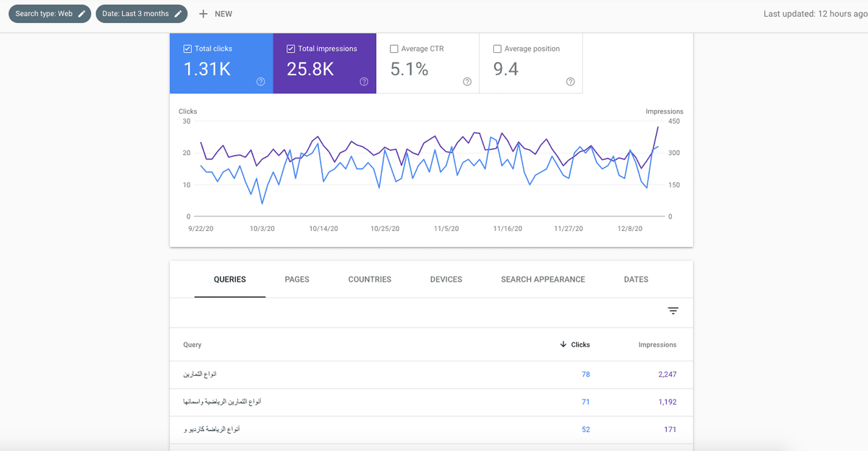Open the Date: Last 3 months filter

point(135,14)
